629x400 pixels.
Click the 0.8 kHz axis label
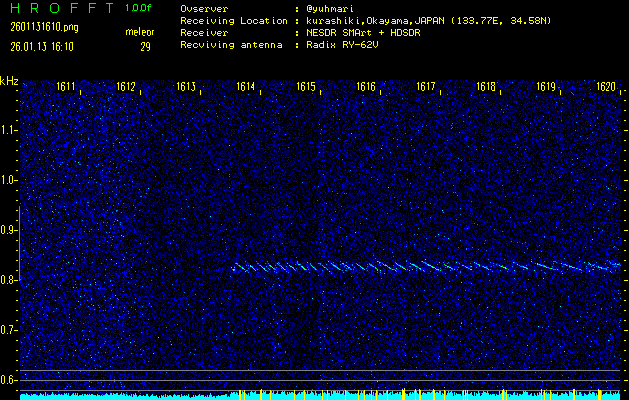pyautogui.click(x=9, y=280)
